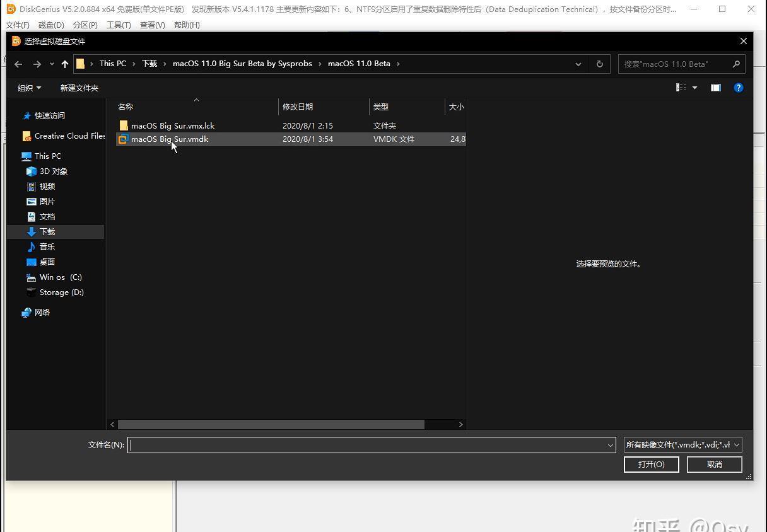Click the search magnifier icon

736,64
